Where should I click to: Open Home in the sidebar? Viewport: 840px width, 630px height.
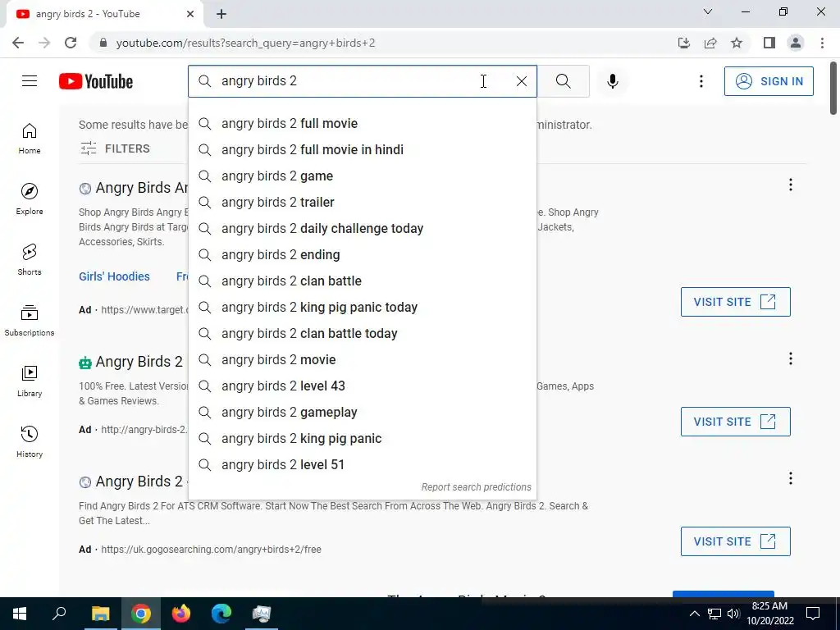point(30,139)
